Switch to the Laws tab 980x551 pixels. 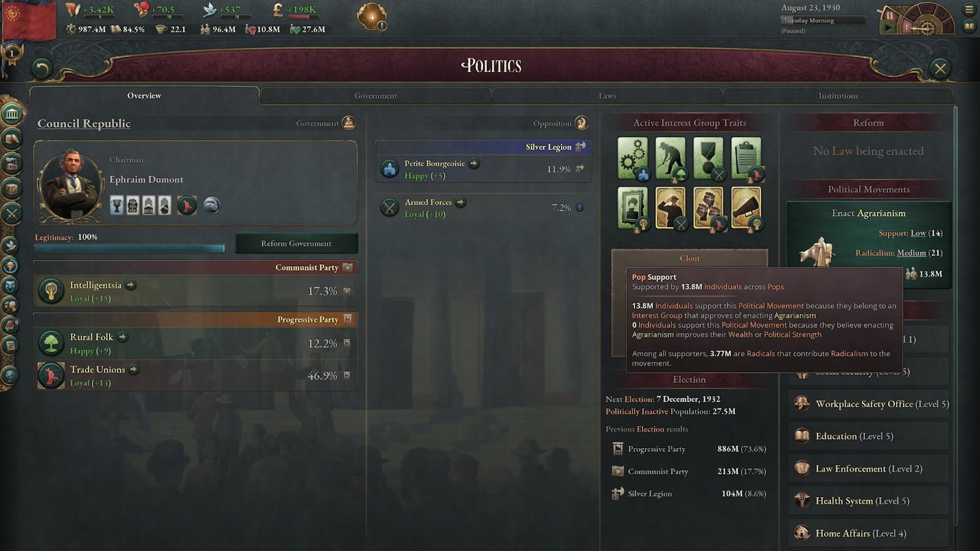[x=607, y=96]
